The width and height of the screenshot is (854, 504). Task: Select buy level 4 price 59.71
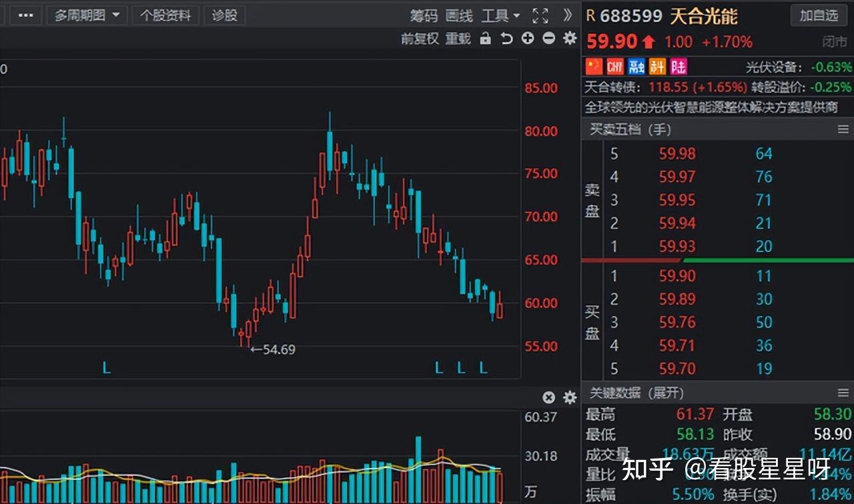click(x=677, y=346)
